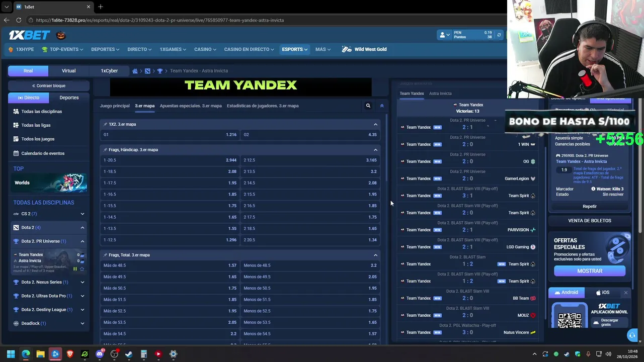Screen dimensions: 644x362
Task: Click the Calendario de eventos calendar icon
Action: [x=16, y=153]
